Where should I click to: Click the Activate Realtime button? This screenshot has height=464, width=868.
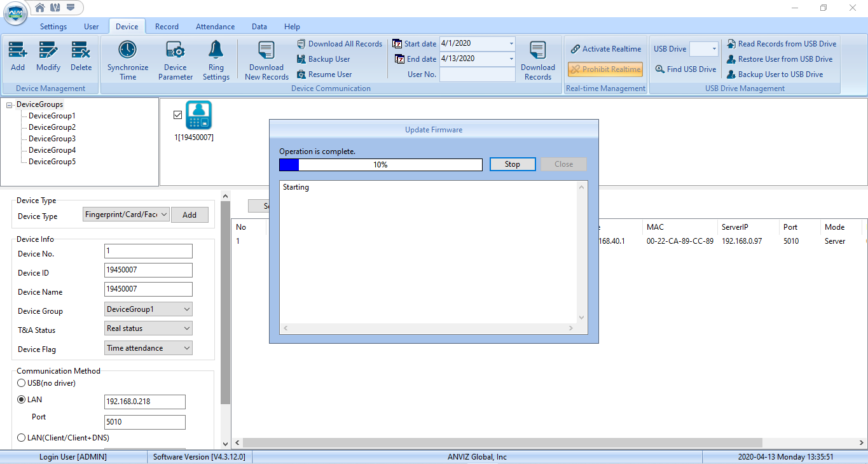pos(605,49)
